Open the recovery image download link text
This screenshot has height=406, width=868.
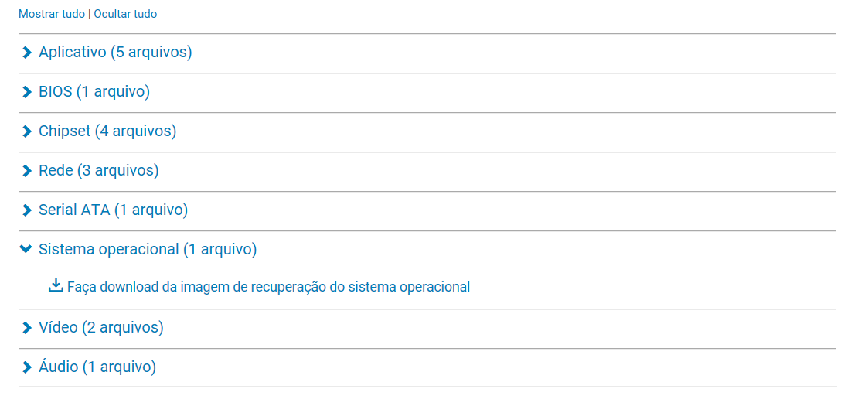(x=268, y=287)
